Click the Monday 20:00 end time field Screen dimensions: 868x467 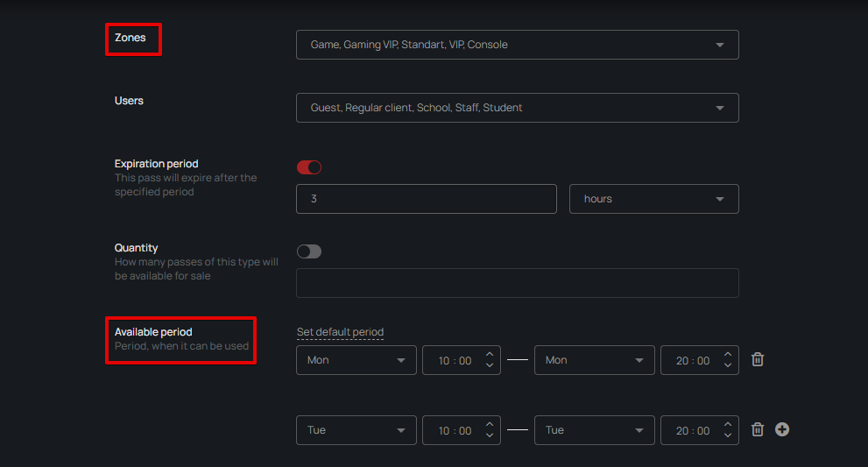pos(691,360)
